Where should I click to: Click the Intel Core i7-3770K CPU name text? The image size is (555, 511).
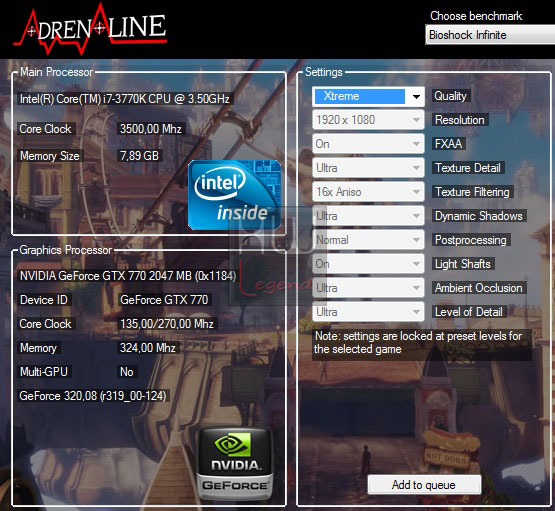point(125,99)
